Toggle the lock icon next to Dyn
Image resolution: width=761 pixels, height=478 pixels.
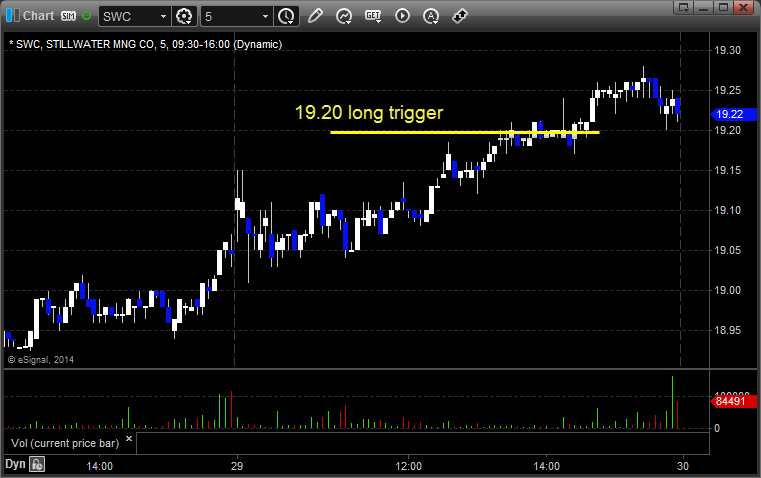tap(37, 464)
